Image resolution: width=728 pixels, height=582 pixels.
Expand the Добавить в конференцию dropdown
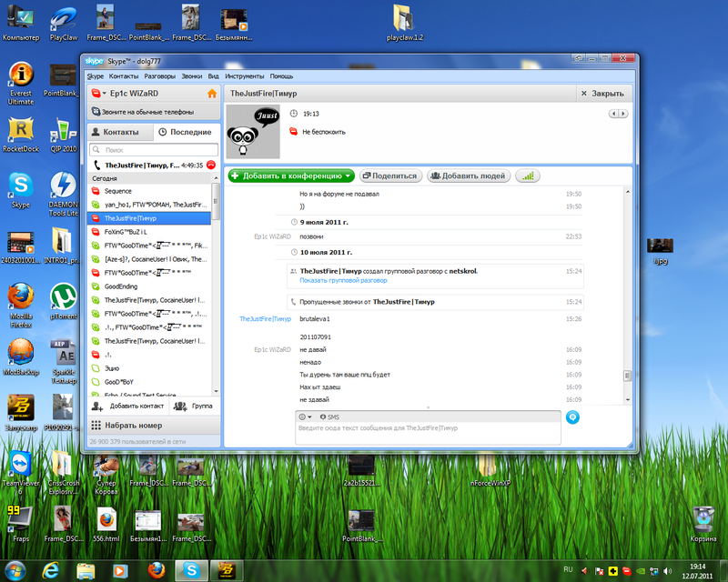pyautogui.click(x=348, y=176)
